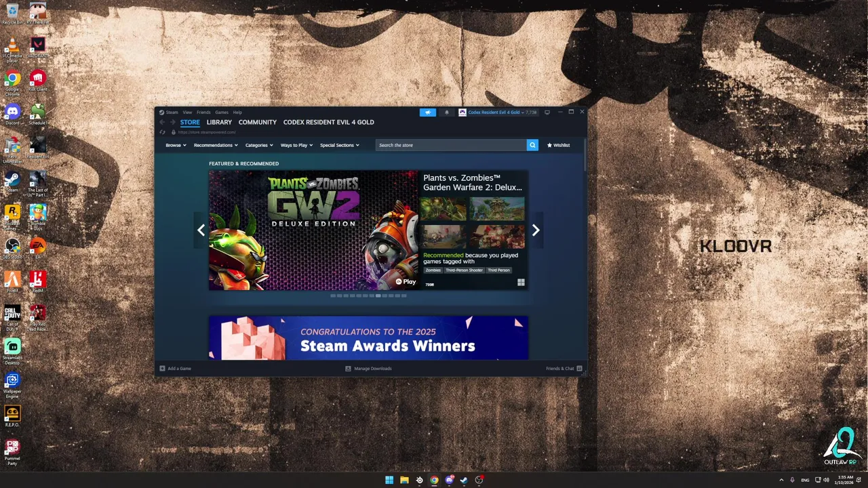Screen dimensions: 868x488
Task: Switch to the LIBRARY tab
Action: (x=219, y=122)
